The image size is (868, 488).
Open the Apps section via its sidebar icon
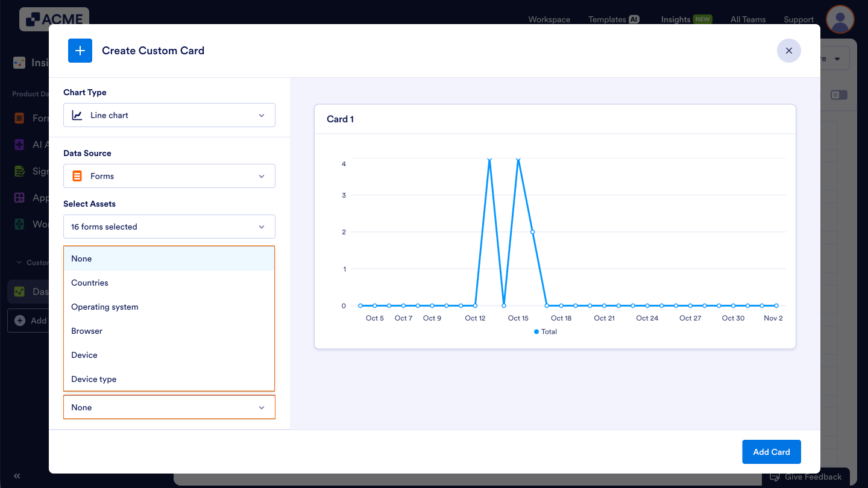tap(18, 197)
